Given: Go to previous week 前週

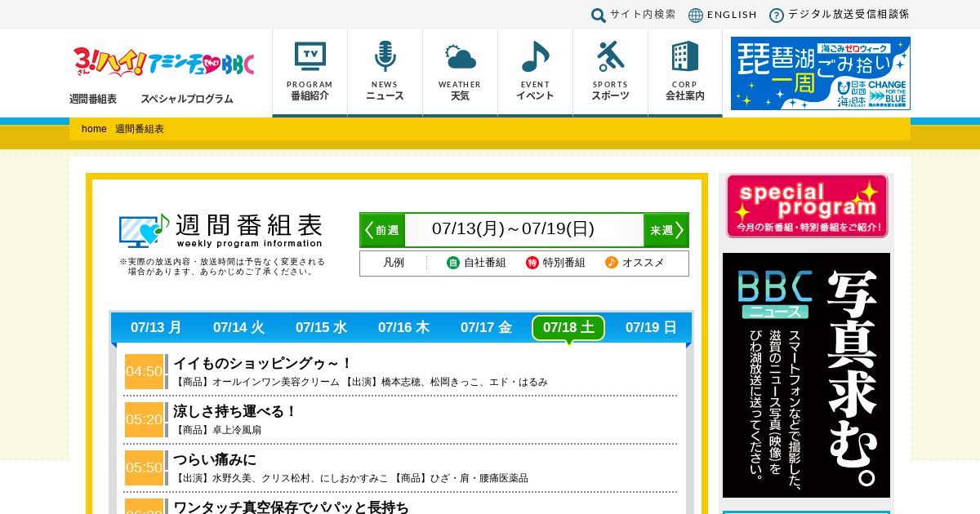Looking at the screenshot, I should coord(383,230).
